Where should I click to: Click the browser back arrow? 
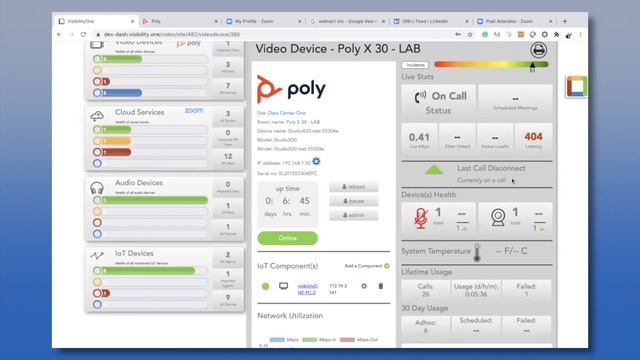pyautogui.click(x=60, y=35)
